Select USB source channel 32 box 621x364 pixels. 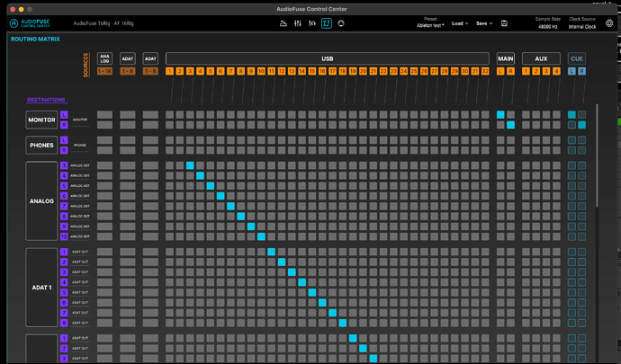(x=485, y=71)
